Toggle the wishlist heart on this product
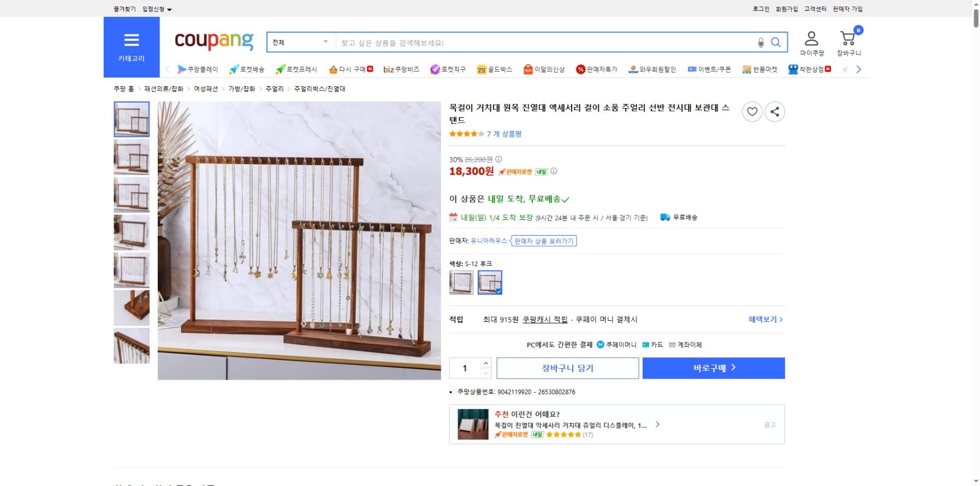 (752, 112)
